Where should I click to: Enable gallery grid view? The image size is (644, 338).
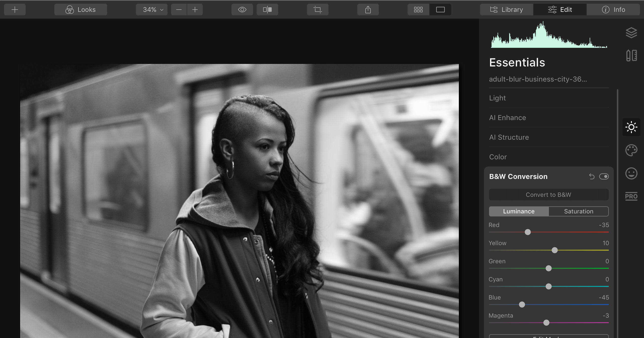418,10
